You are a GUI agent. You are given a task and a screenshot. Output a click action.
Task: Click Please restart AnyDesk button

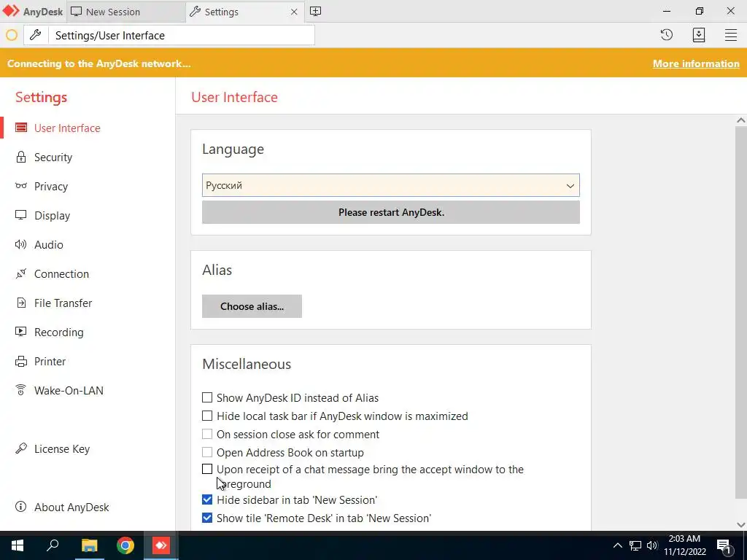tap(391, 212)
